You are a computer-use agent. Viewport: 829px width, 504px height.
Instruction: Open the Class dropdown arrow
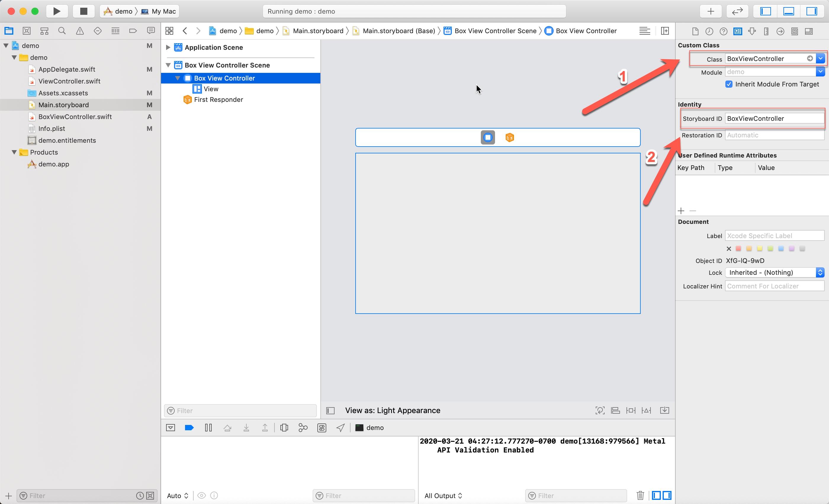[x=820, y=59]
